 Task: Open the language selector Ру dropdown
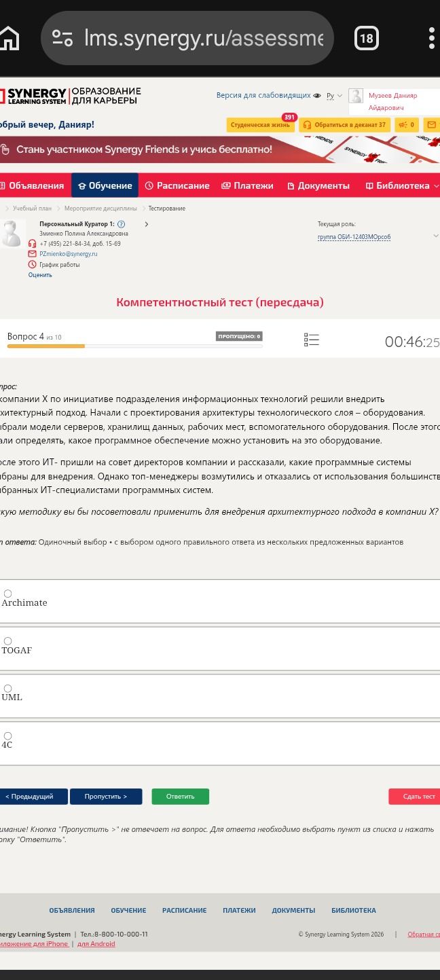coord(334,96)
